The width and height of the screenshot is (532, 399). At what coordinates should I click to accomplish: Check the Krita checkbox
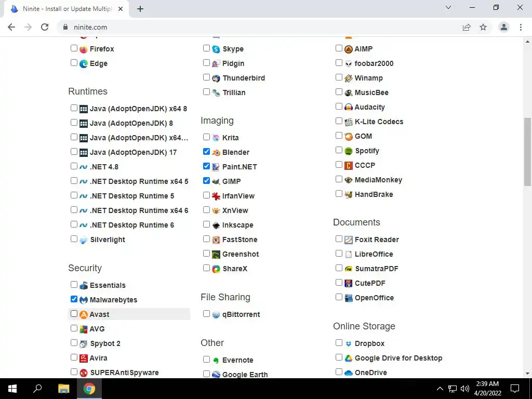(206, 137)
